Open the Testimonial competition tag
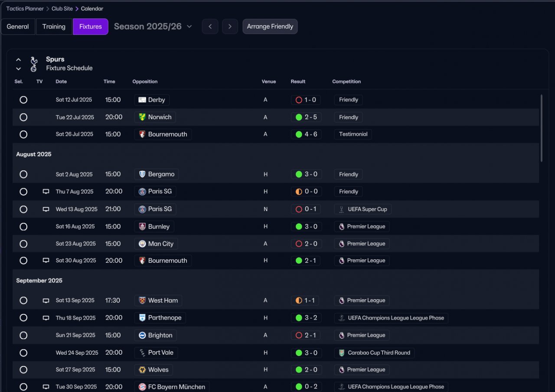 tap(353, 134)
